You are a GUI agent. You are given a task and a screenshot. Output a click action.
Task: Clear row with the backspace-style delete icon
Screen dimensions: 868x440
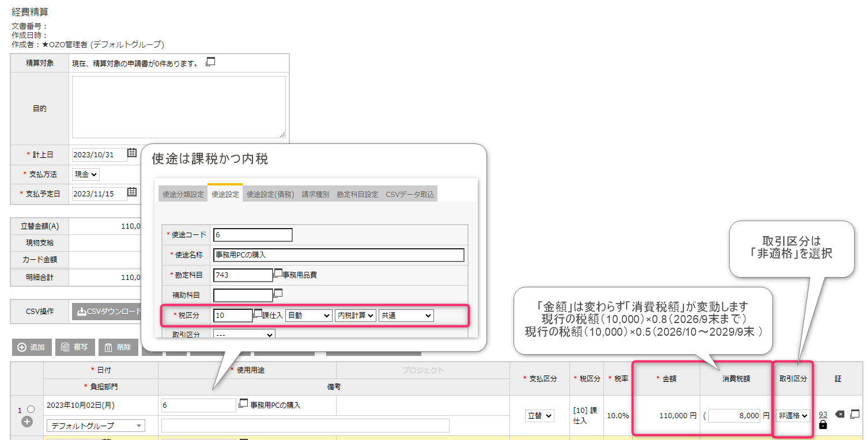pyautogui.click(x=840, y=414)
